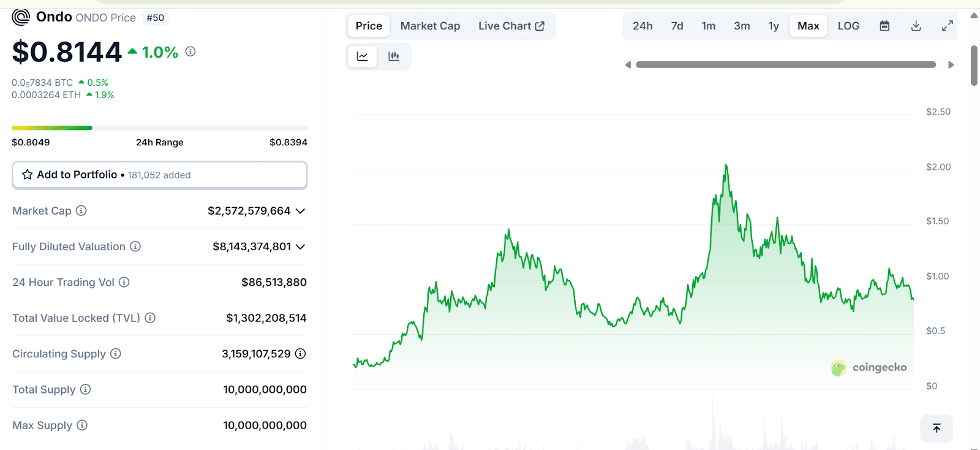Switch to line chart view icon

363,56
